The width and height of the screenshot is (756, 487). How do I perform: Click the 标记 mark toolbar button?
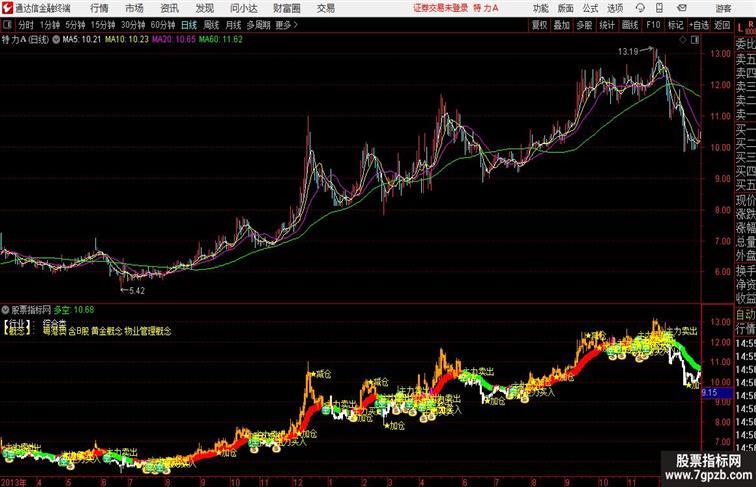pos(675,25)
